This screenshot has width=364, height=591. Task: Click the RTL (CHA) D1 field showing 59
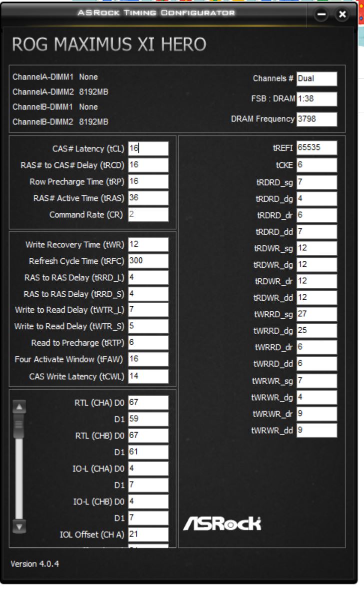point(148,419)
